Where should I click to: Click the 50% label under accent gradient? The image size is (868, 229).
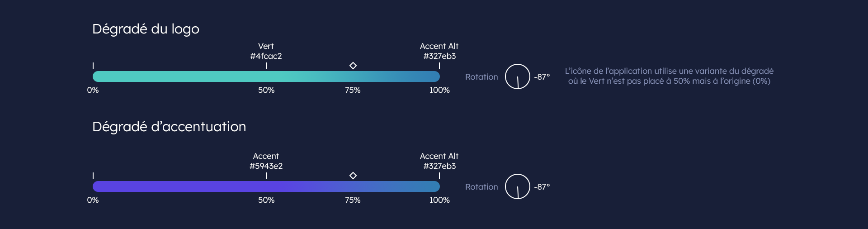coord(266,200)
